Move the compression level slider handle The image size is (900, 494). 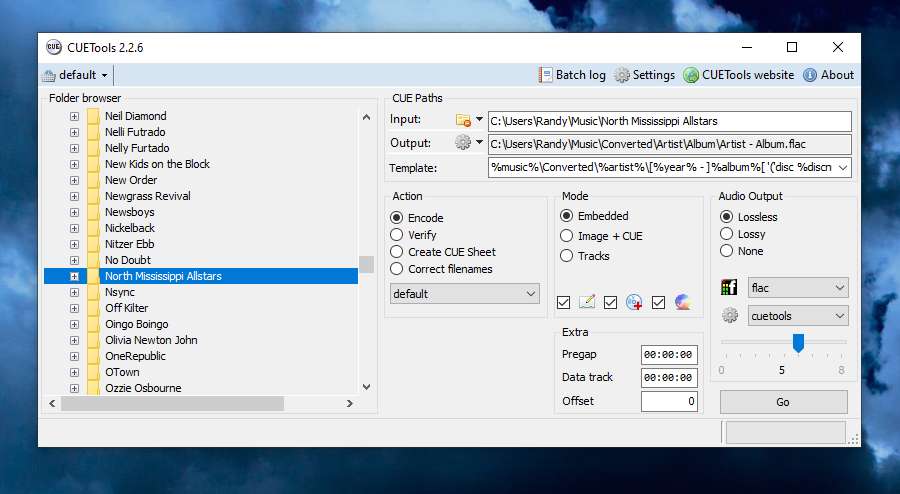pyautogui.click(x=798, y=343)
